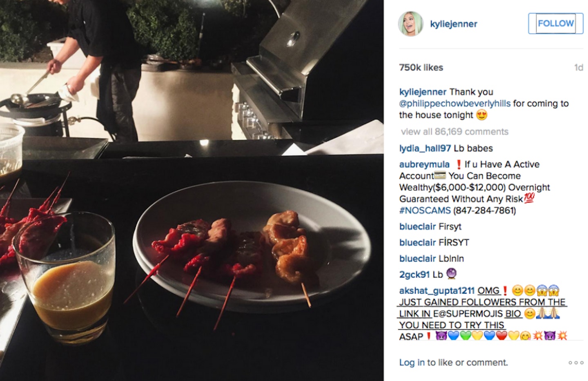Open the three-dot more options menu

coord(576,363)
